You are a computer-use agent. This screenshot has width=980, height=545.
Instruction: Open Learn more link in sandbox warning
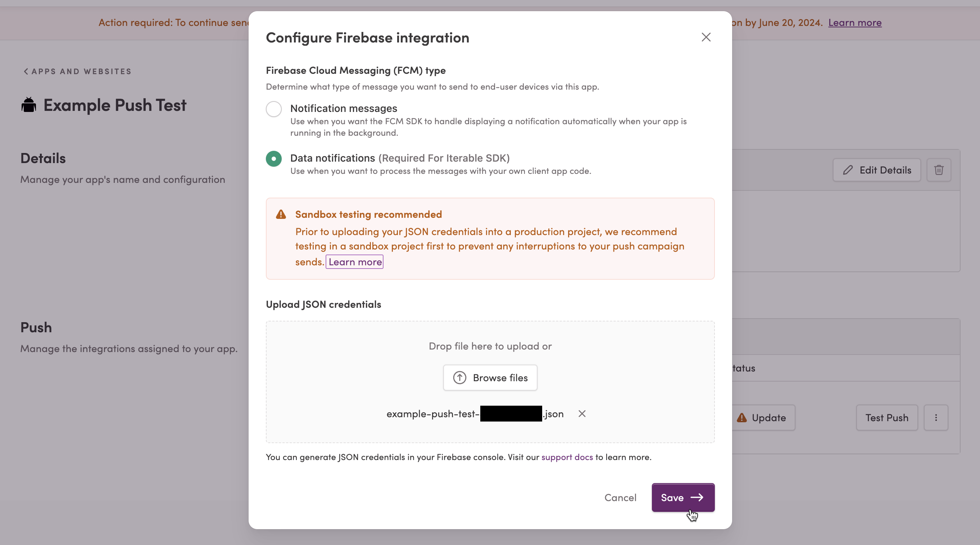point(355,262)
